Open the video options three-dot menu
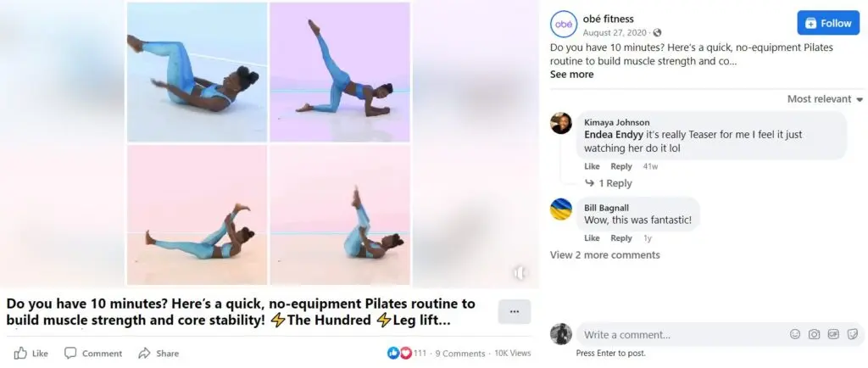The width and height of the screenshot is (868, 368). click(515, 311)
